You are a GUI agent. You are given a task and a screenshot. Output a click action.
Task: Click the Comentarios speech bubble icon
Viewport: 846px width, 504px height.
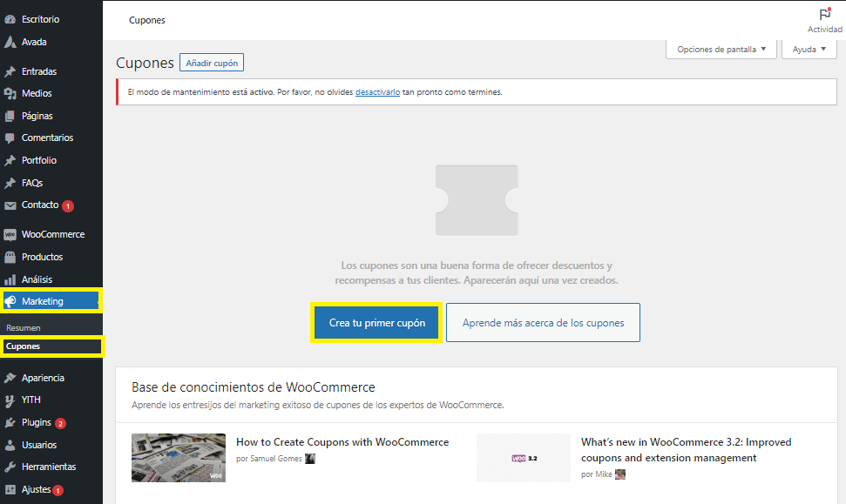coord(10,138)
